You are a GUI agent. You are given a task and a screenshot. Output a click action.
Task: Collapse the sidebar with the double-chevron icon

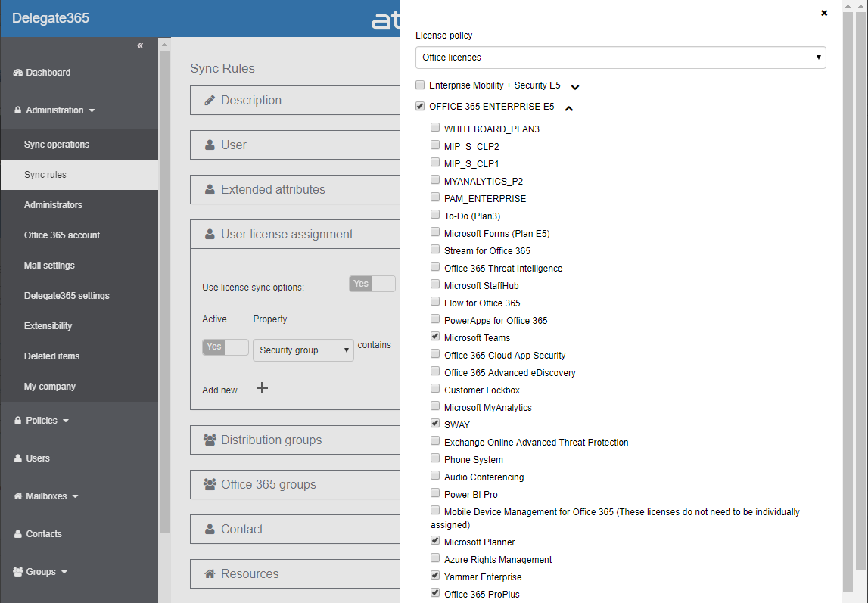pyautogui.click(x=140, y=46)
